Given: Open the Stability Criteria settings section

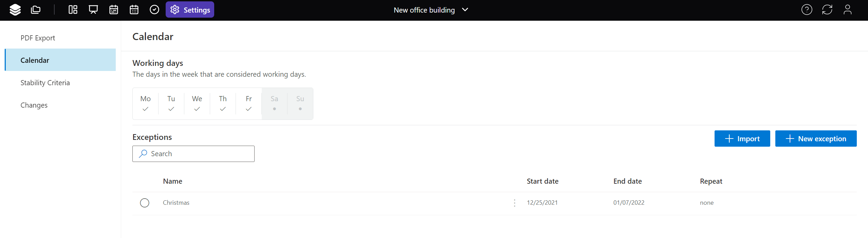Looking at the screenshot, I should tap(45, 83).
